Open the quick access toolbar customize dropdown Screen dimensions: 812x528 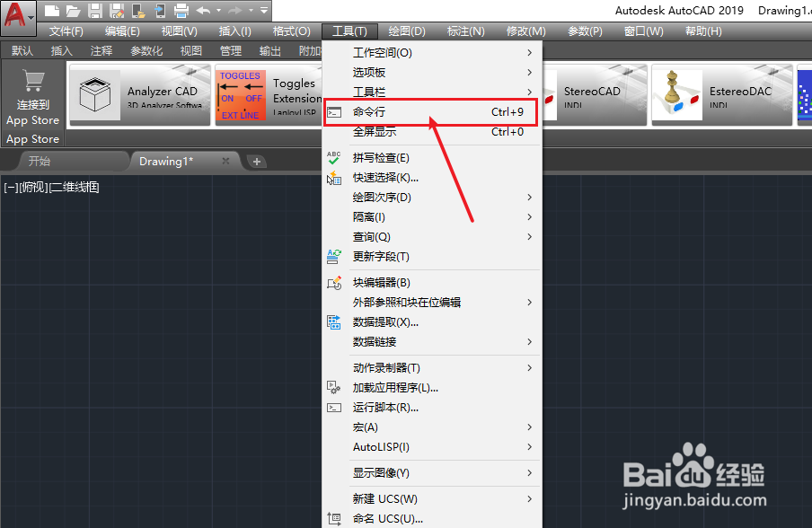click(264, 11)
